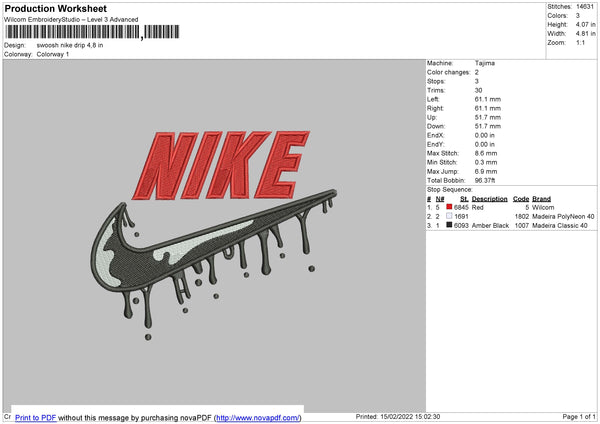
Task: Open the novapdf.com website link
Action: tap(258, 417)
